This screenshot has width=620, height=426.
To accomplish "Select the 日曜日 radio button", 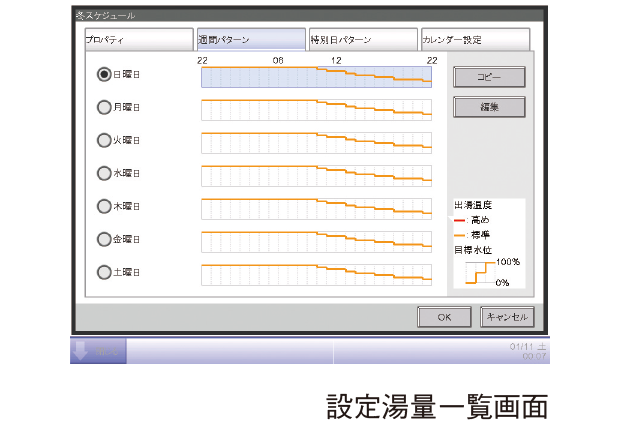I will (104, 74).
